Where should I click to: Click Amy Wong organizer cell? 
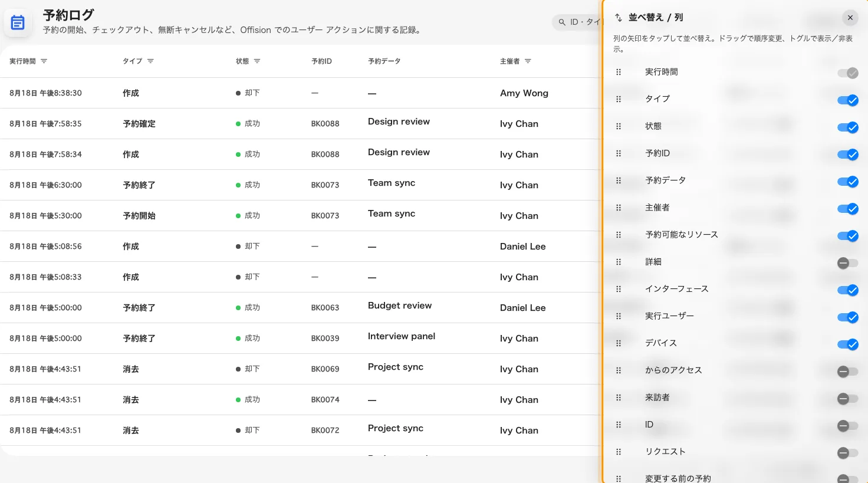[524, 93]
